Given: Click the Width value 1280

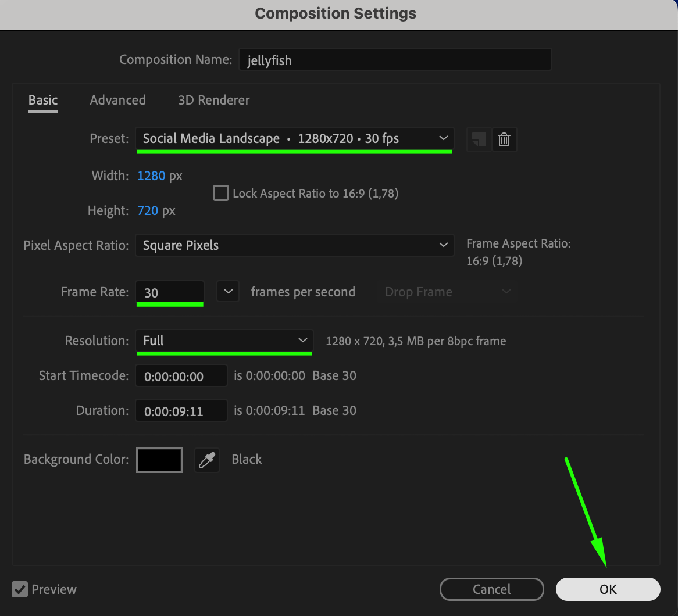Looking at the screenshot, I should pyautogui.click(x=151, y=176).
